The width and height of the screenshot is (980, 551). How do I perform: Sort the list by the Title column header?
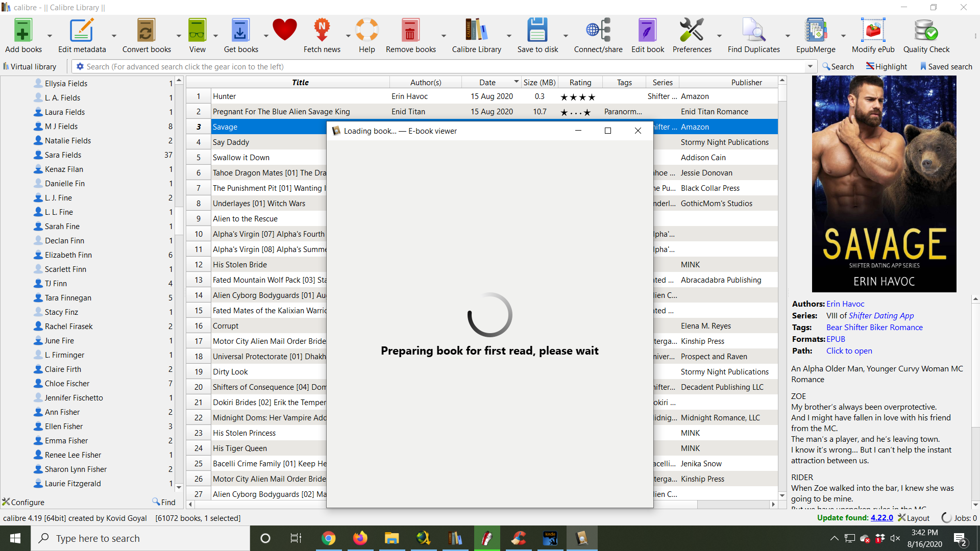300,83
